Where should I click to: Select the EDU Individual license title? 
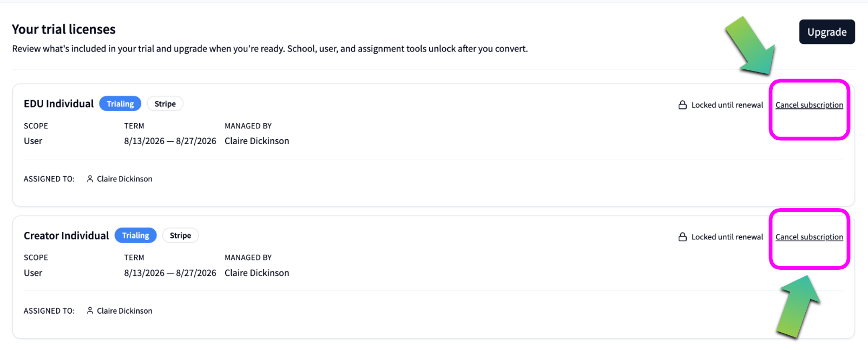pyautogui.click(x=58, y=103)
